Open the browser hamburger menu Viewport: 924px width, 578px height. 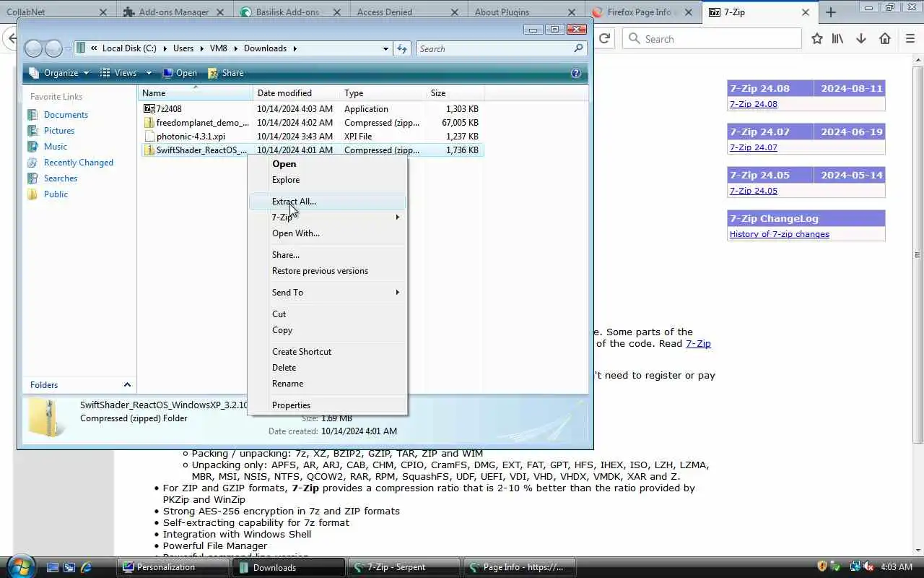pyautogui.click(x=910, y=39)
